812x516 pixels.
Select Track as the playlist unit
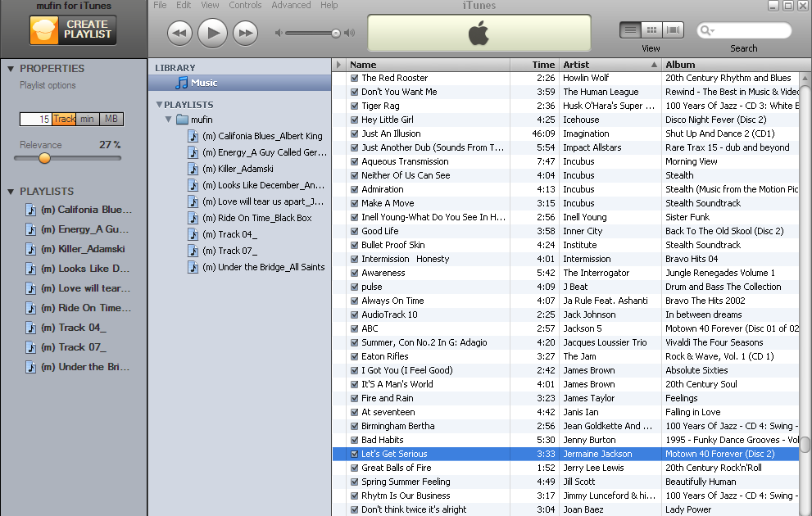click(64, 119)
